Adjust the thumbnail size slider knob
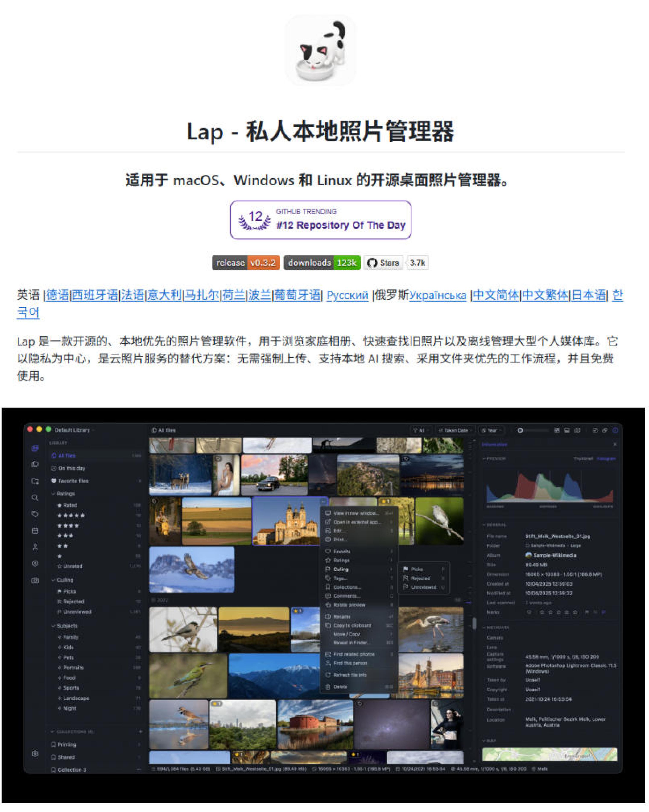 (x=520, y=430)
